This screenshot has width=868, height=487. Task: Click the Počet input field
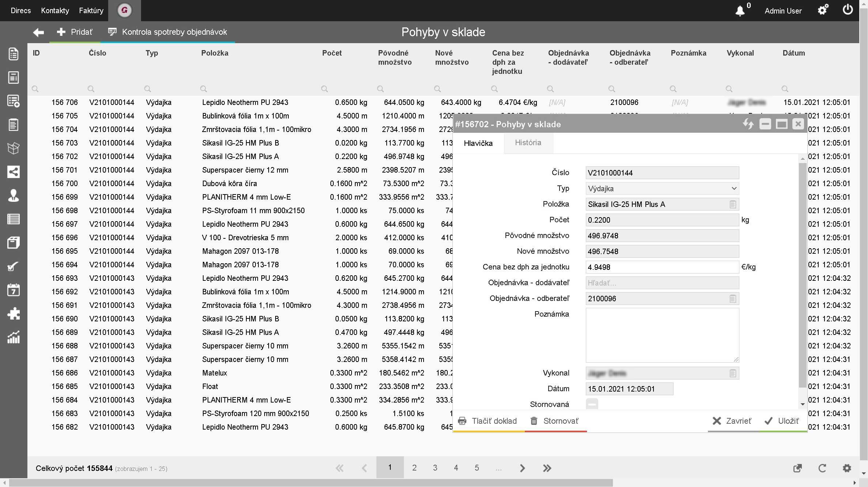(x=662, y=220)
